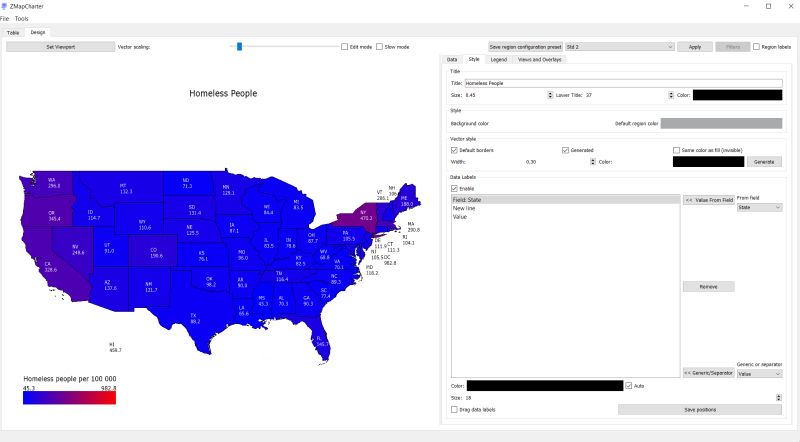
Task: Click the Set Viewport button
Action: point(60,47)
